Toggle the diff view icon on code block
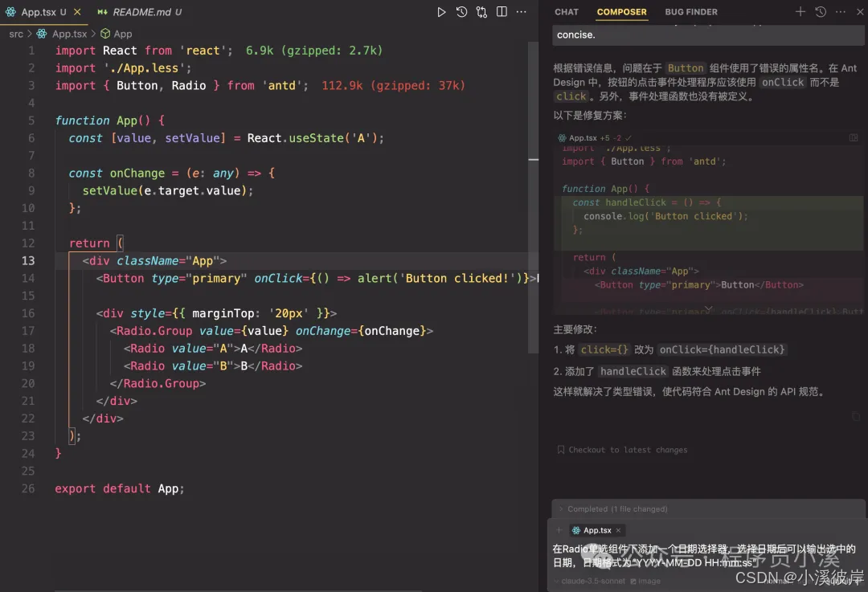 pyautogui.click(x=853, y=137)
